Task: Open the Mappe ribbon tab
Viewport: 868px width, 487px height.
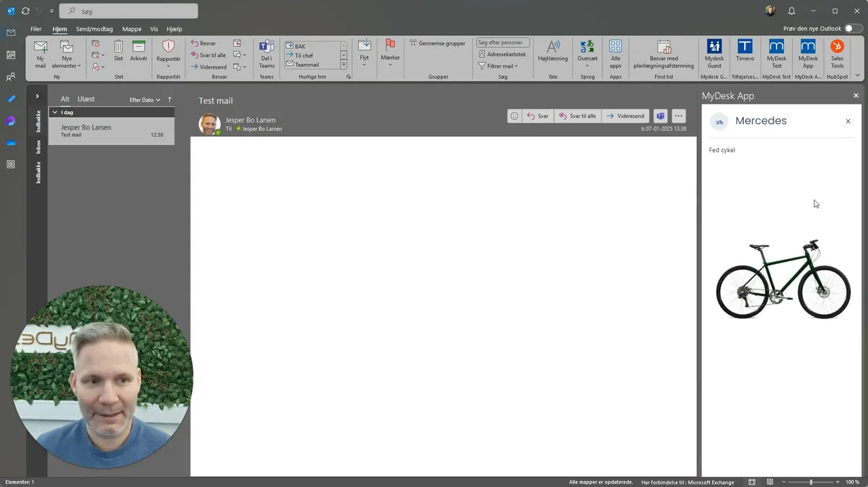Action: [x=132, y=29]
